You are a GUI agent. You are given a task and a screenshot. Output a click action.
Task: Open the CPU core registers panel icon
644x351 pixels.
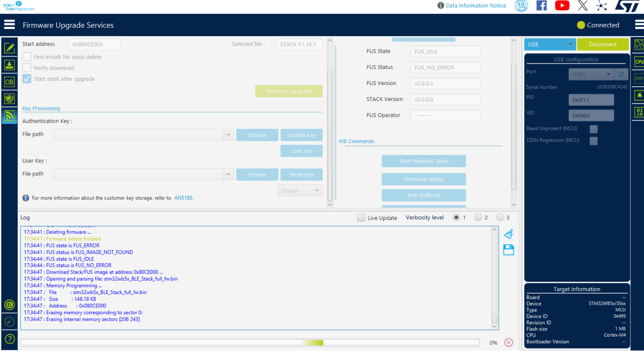[640, 62]
